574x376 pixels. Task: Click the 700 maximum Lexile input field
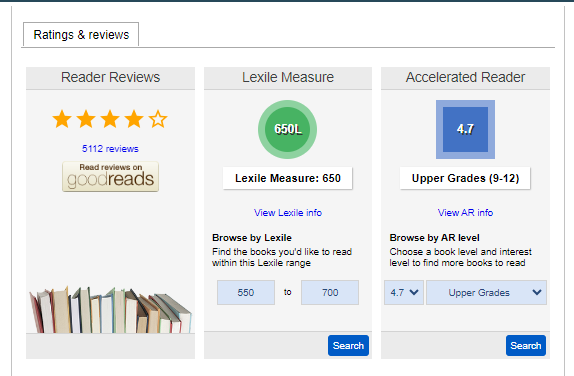click(x=330, y=293)
